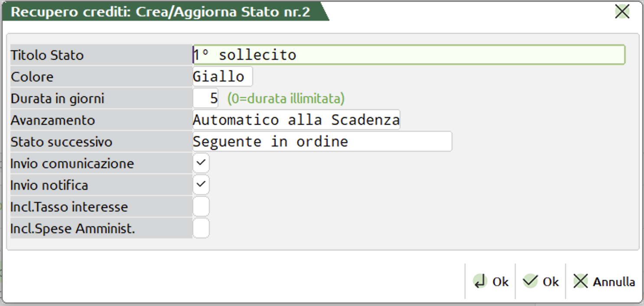
Task: Disable the Invio notifica checkbox
Action: 201,185
